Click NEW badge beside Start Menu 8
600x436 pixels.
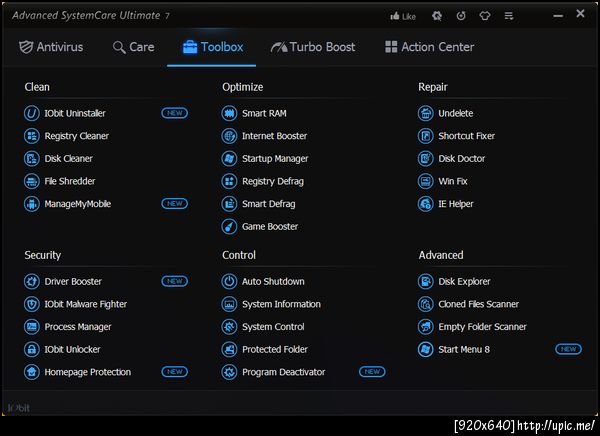click(568, 349)
